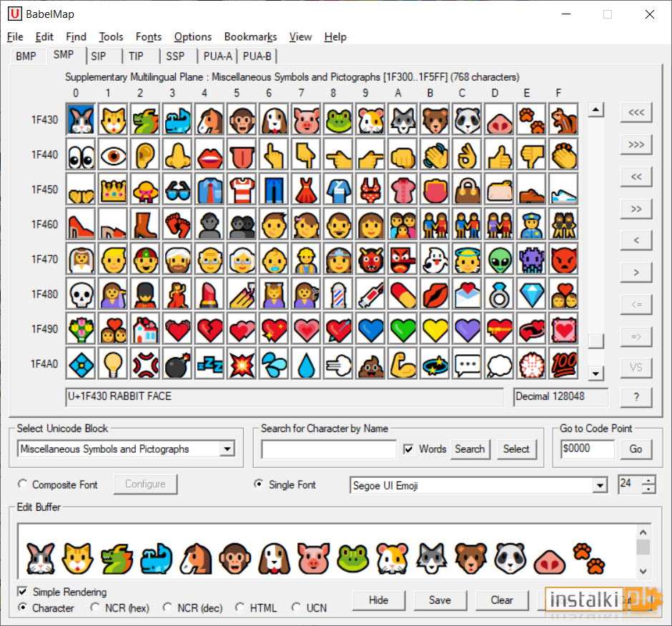Click the Go code point button
Viewport: 672px width, 626px height.
click(636, 449)
